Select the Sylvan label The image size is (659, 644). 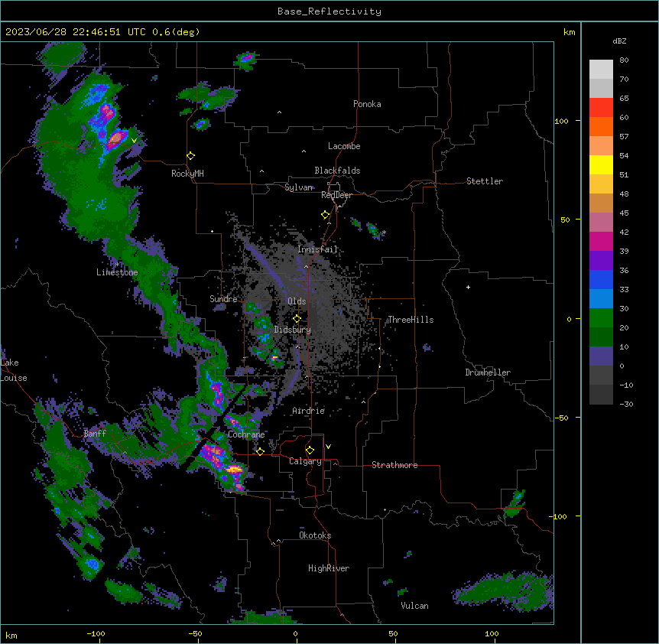click(x=299, y=187)
